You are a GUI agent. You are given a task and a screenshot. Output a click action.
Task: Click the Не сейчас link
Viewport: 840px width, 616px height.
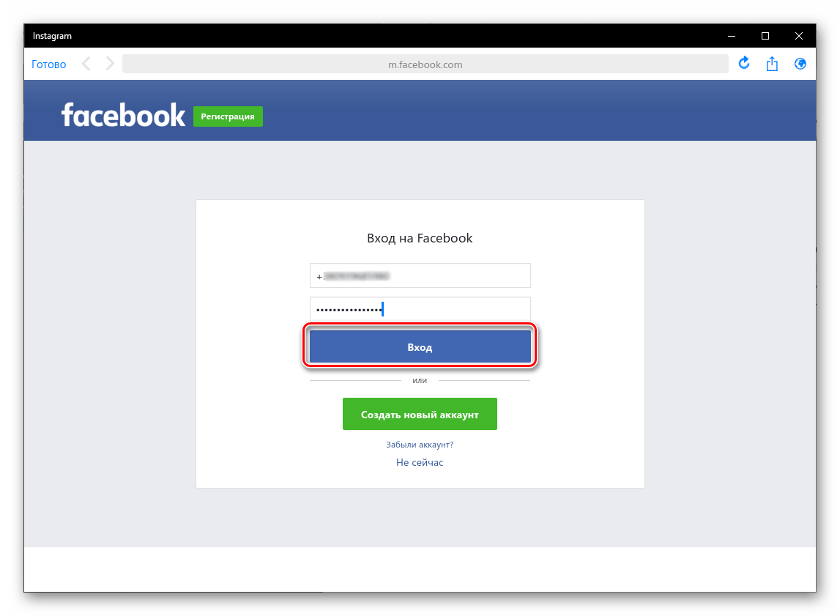point(420,462)
